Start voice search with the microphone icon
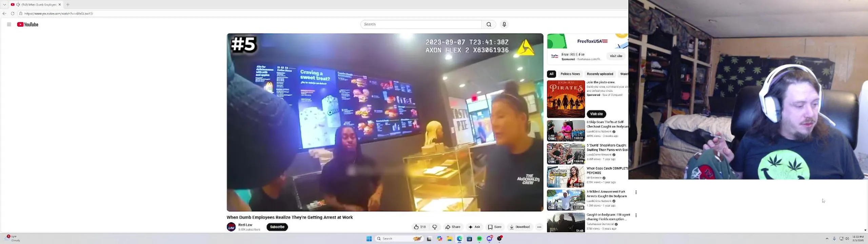 click(504, 24)
